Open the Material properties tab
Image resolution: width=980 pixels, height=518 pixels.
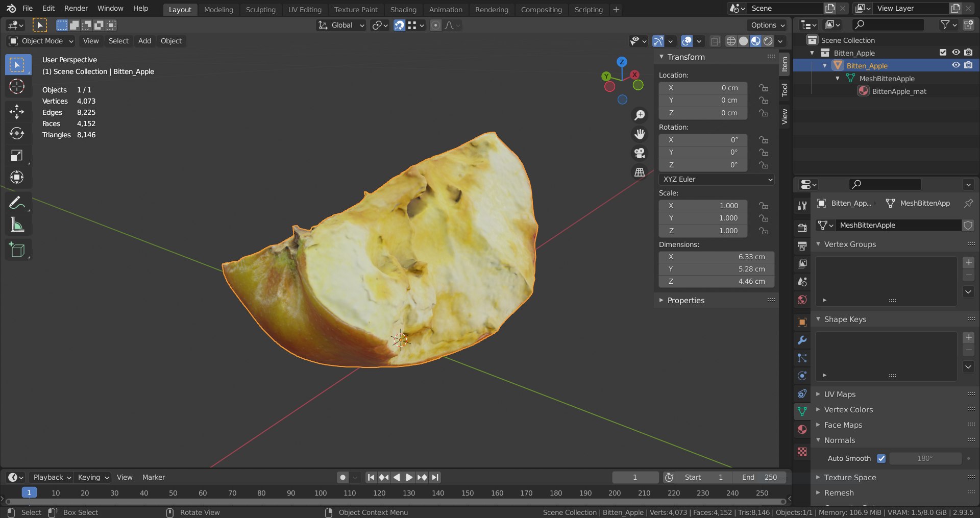pyautogui.click(x=802, y=429)
